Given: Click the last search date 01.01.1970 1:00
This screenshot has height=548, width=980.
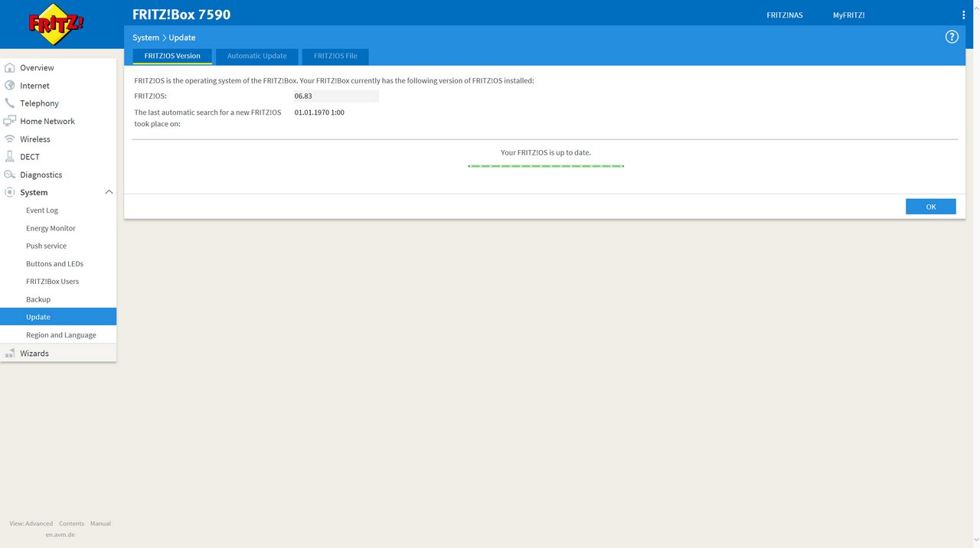Looking at the screenshot, I should [319, 113].
